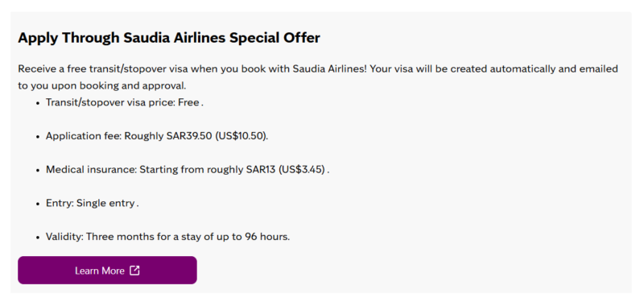Image resolution: width=644 pixels, height=306 pixels.
Task: Click the (US$3.45) amount
Action: 303,170
